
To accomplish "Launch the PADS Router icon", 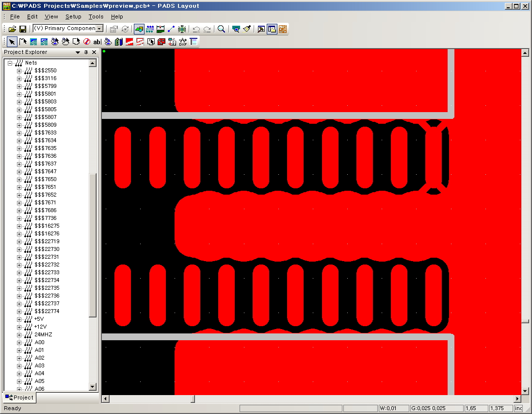I will (283, 29).
